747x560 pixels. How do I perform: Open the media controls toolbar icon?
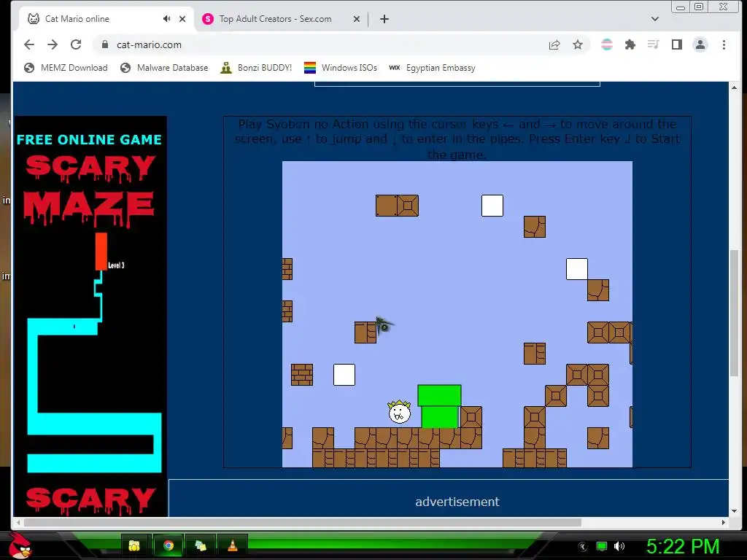coord(653,44)
